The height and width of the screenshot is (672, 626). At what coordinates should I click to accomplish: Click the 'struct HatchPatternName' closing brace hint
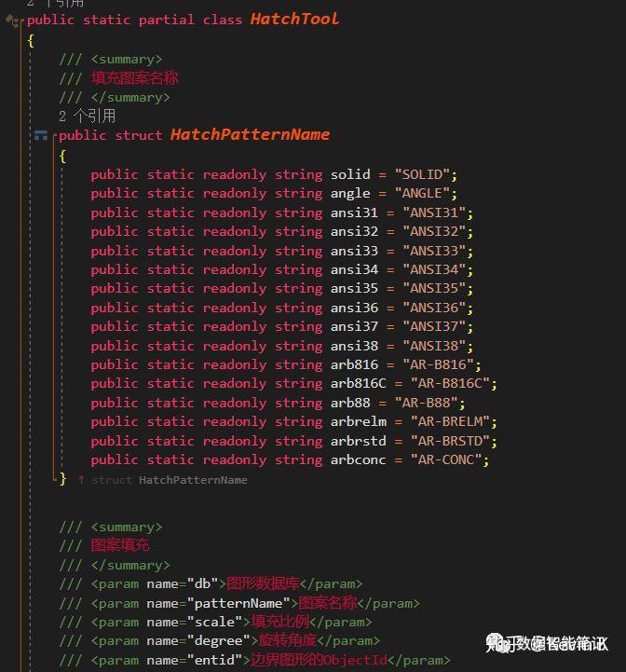tap(170, 480)
